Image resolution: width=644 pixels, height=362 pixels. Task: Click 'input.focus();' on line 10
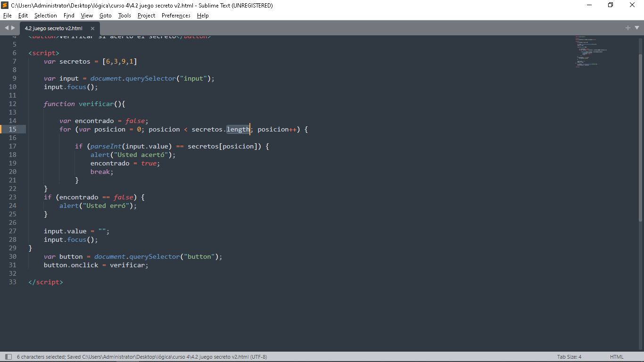tap(71, 87)
